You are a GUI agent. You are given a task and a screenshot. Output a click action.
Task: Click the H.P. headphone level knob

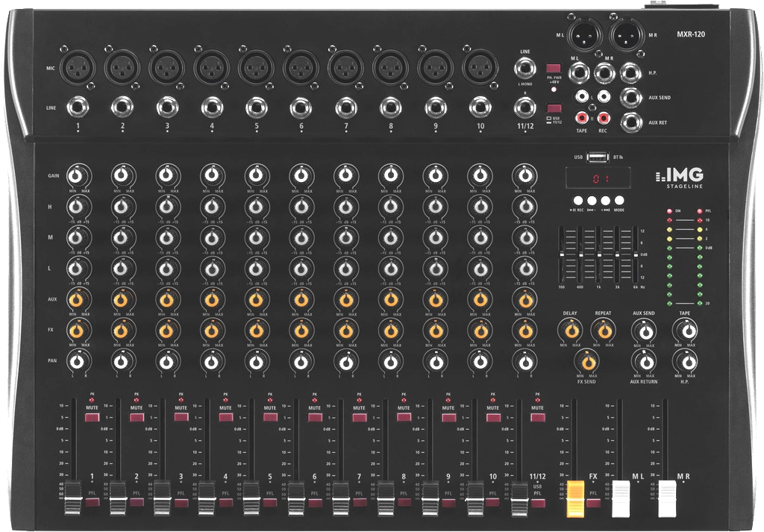683,361
